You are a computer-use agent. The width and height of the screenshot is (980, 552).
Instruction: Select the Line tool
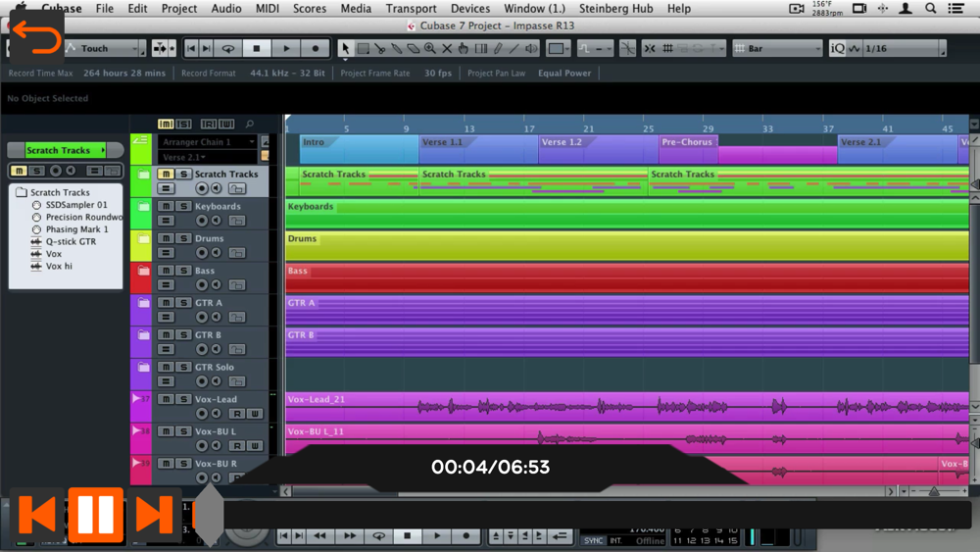[x=514, y=48]
